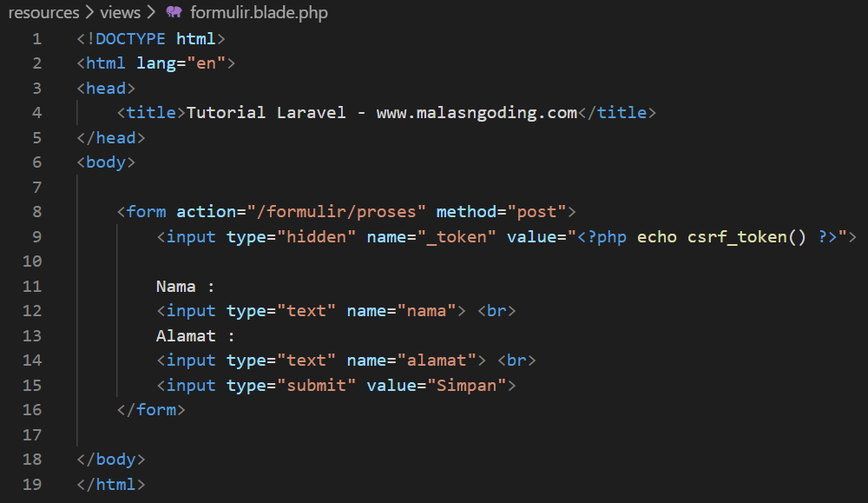868x503 pixels.
Task: Click the <br> tag on line 14
Action: point(516,361)
